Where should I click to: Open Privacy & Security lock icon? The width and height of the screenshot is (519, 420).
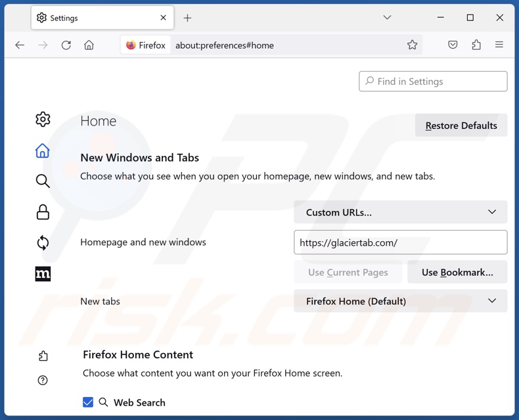[x=43, y=212]
